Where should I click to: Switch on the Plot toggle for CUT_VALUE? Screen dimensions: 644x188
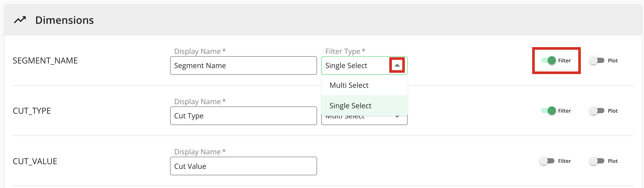pyautogui.click(x=597, y=161)
